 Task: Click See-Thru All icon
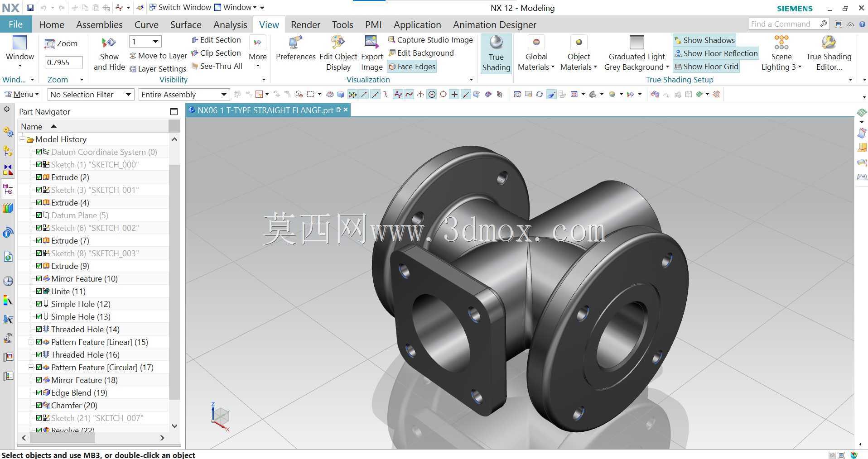195,66
